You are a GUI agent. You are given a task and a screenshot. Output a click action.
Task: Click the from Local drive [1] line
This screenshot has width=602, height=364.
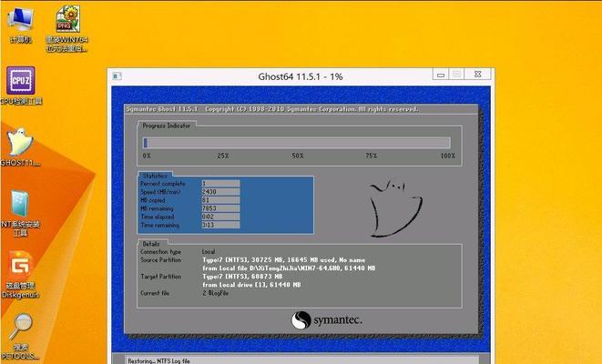(251, 285)
